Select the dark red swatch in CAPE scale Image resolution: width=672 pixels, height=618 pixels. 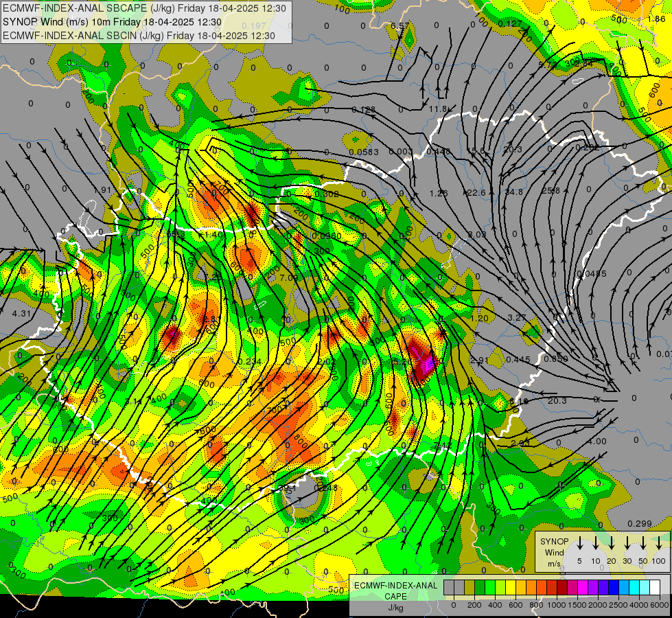tap(562, 588)
